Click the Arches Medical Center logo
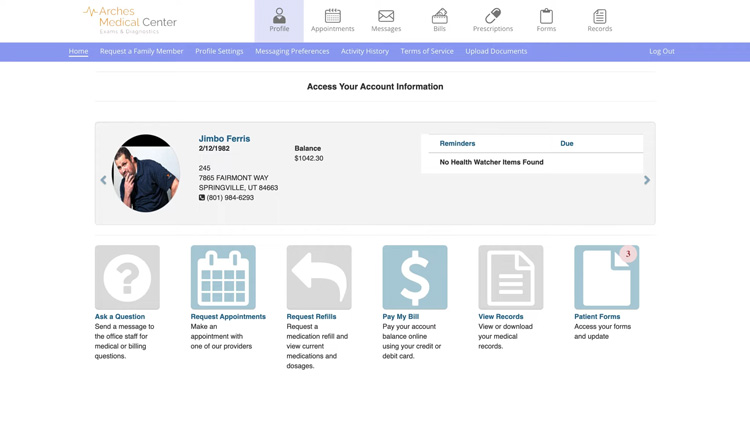Image resolution: width=750 pixels, height=422 pixels. tap(130, 20)
